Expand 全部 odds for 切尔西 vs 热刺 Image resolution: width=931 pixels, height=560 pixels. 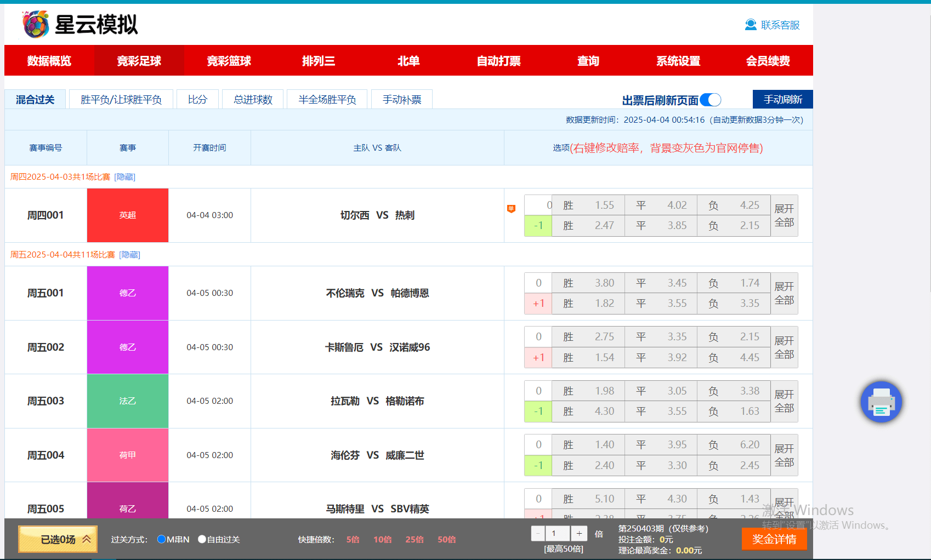[784, 215]
